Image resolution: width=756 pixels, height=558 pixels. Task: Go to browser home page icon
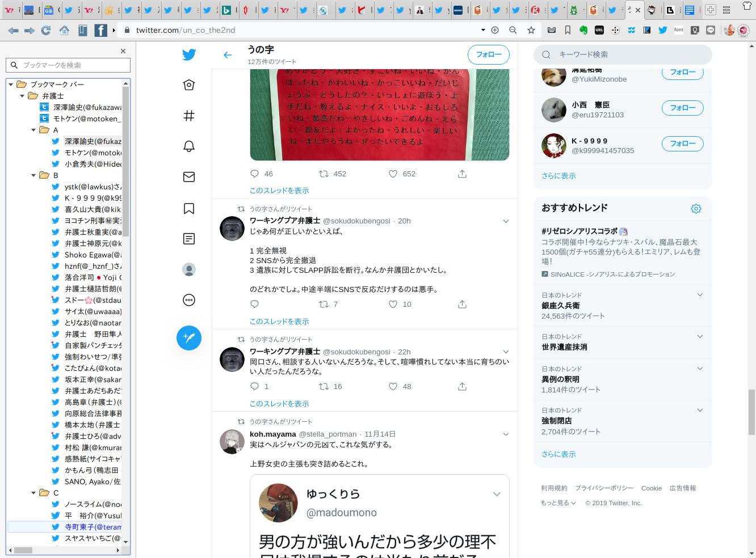click(x=64, y=30)
